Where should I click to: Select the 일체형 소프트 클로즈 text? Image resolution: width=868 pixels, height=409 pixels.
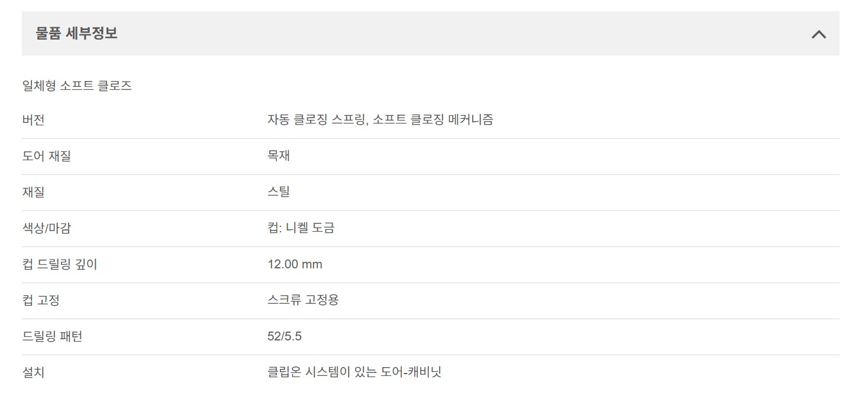76,86
